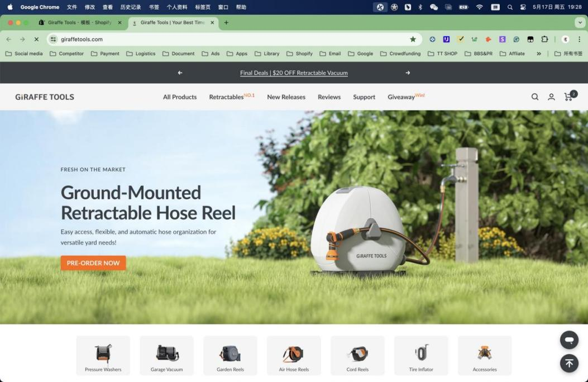Open the shopping cart icon
The height and width of the screenshot is (382, 588).
(570, 97)
